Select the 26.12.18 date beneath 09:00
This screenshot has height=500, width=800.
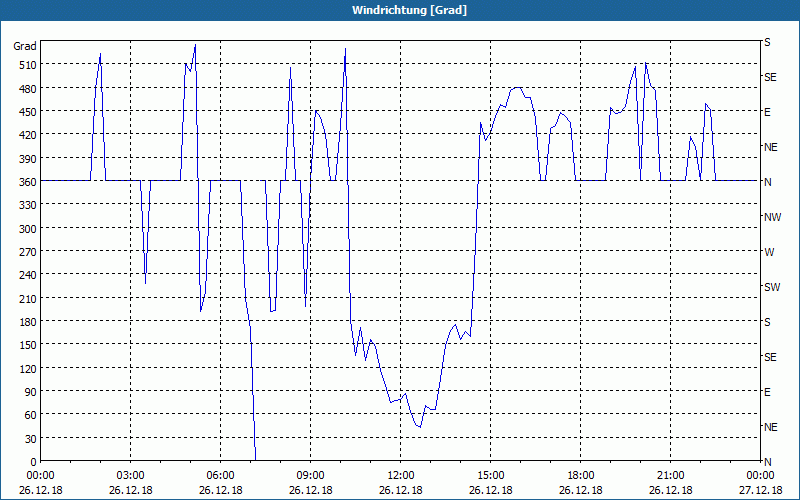coord(311,490)
